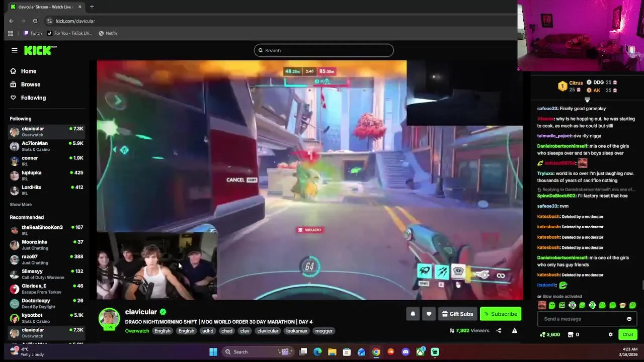This screenshot has width=644, height=362.
Task: Open the channel points shop icon
Action: point(571,334)
